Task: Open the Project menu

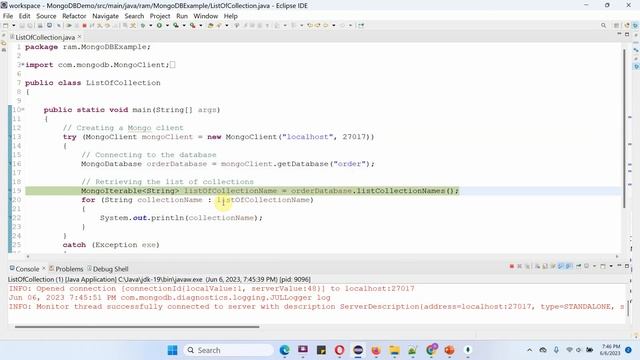Action: coord(160,16)
